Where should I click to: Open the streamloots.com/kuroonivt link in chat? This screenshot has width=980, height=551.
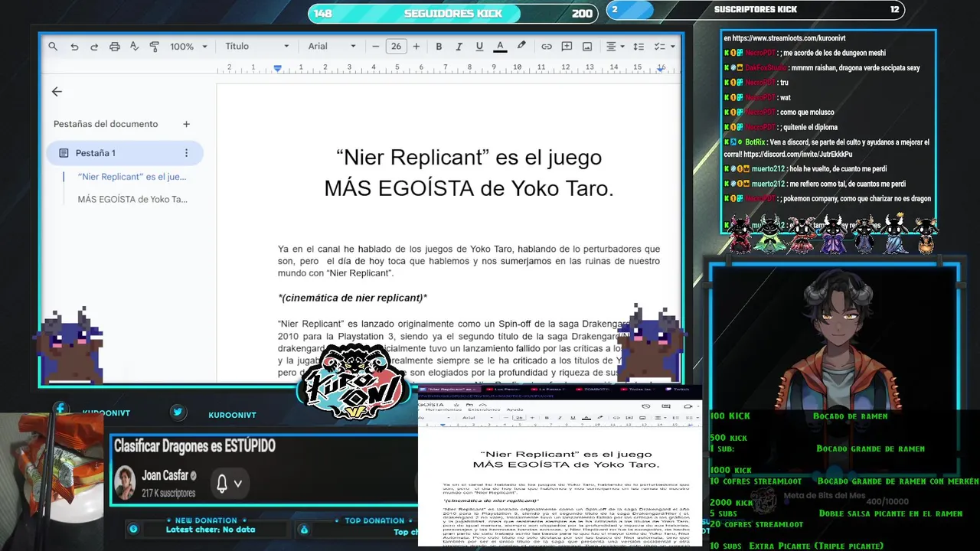(x=789, y=38)
